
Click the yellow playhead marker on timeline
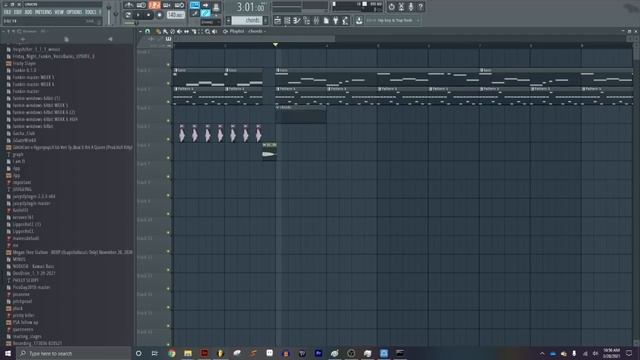[276, 44]
